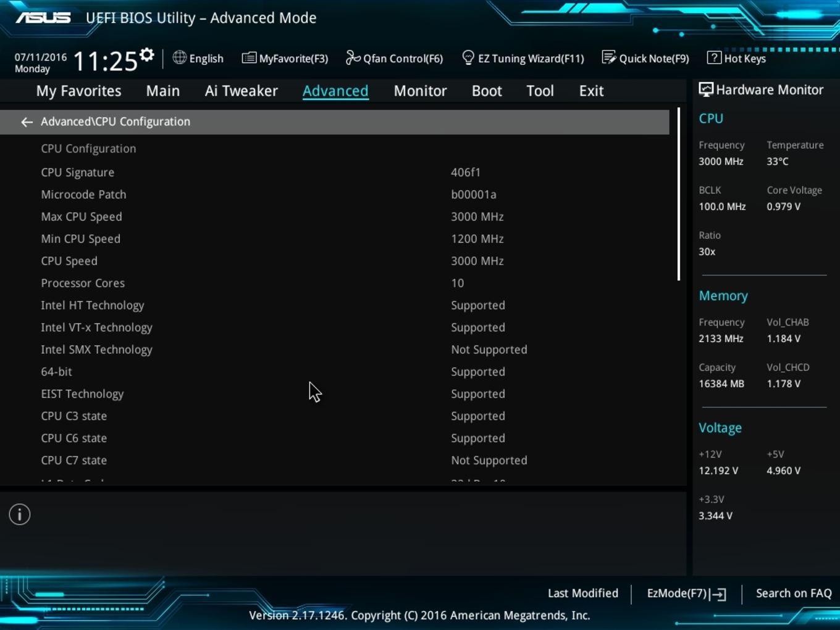Click Last Modified

pyautogui.click(x=583, y=593)
